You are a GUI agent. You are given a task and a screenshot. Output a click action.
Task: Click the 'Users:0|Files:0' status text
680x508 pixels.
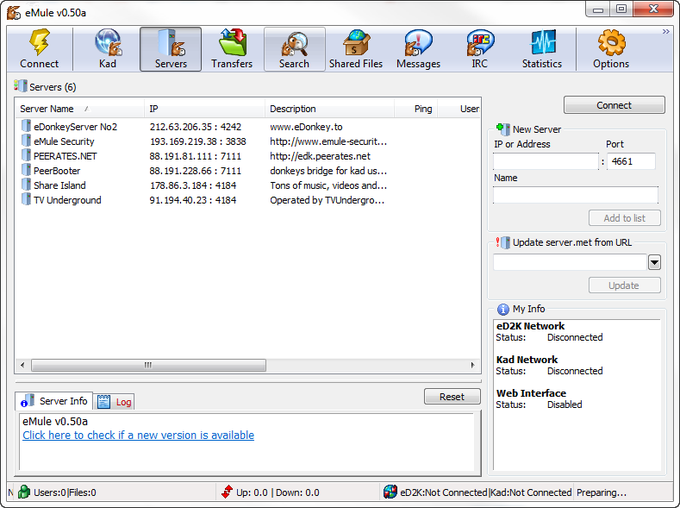(x=65, y=492)
